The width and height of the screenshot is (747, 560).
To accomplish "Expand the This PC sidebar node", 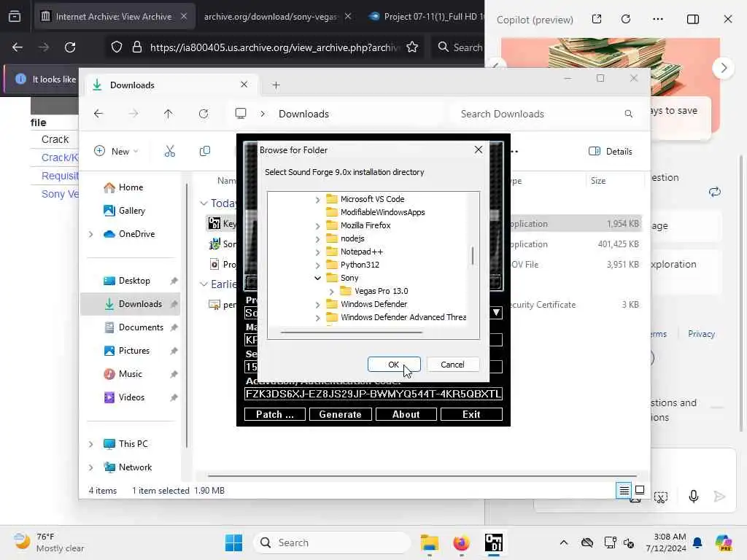I will [x=91, y=444].
